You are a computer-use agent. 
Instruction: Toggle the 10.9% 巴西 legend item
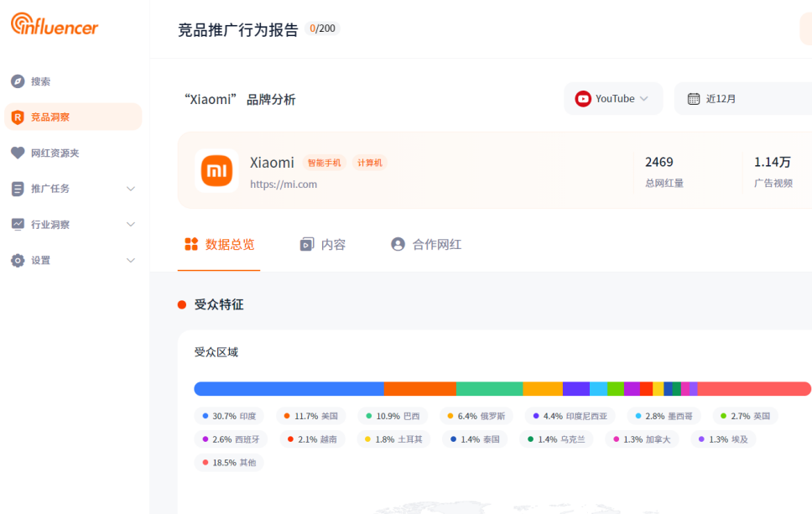click(393, 416)
